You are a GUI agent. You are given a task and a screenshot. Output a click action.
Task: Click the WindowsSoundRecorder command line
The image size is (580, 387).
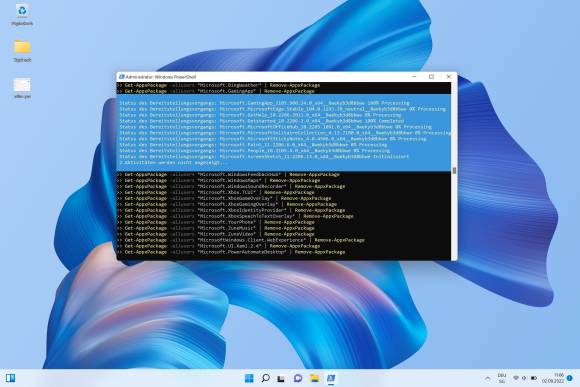[x=232, y=186]
